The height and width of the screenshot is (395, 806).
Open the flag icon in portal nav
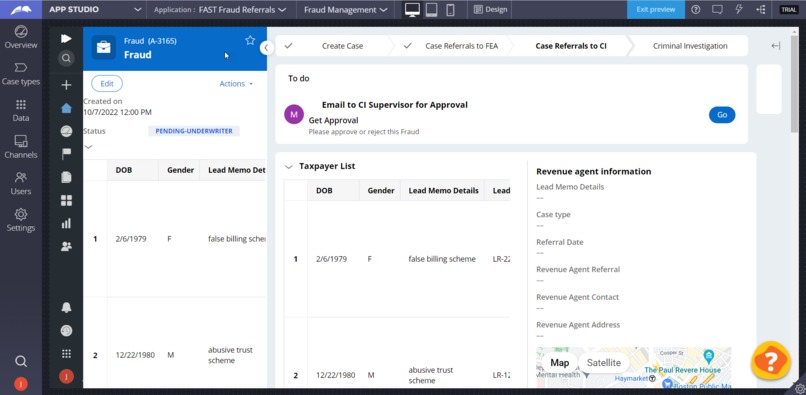[x=66, y=154]
